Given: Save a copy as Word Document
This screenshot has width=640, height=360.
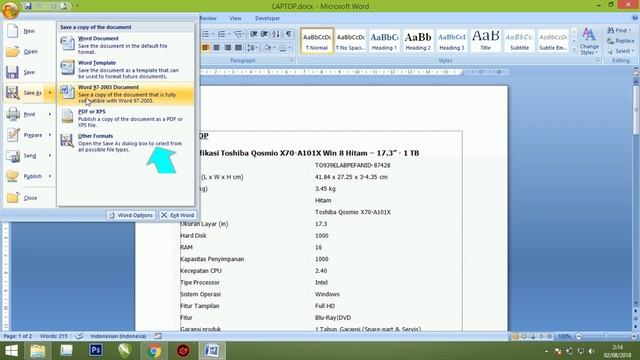Looking at the screenshot, I should 125,45.
